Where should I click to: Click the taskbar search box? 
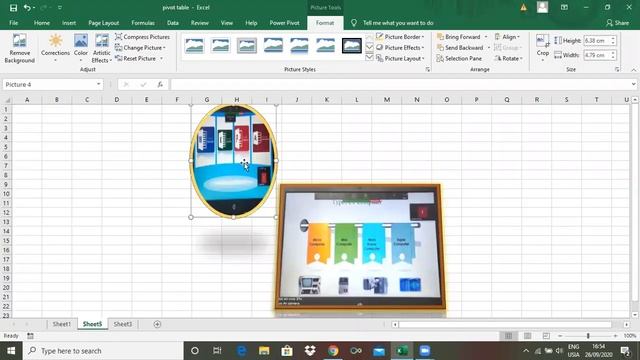(103, 351)
